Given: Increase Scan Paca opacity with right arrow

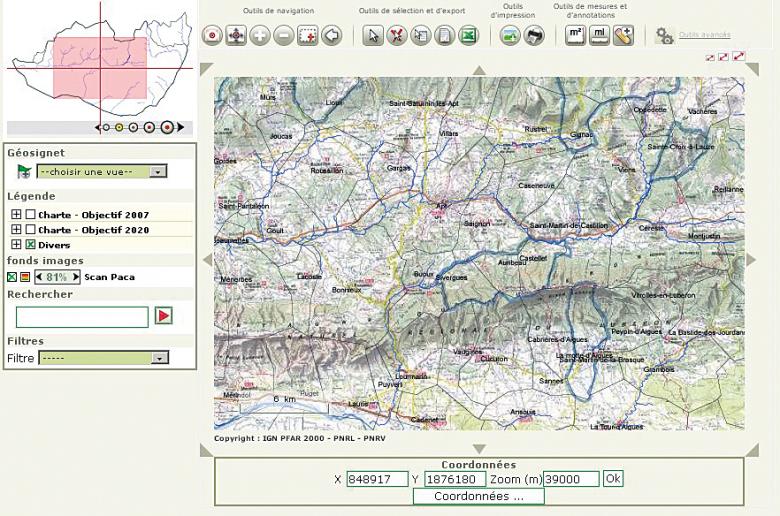Looking at the screenshot, I should pos(75,277).
